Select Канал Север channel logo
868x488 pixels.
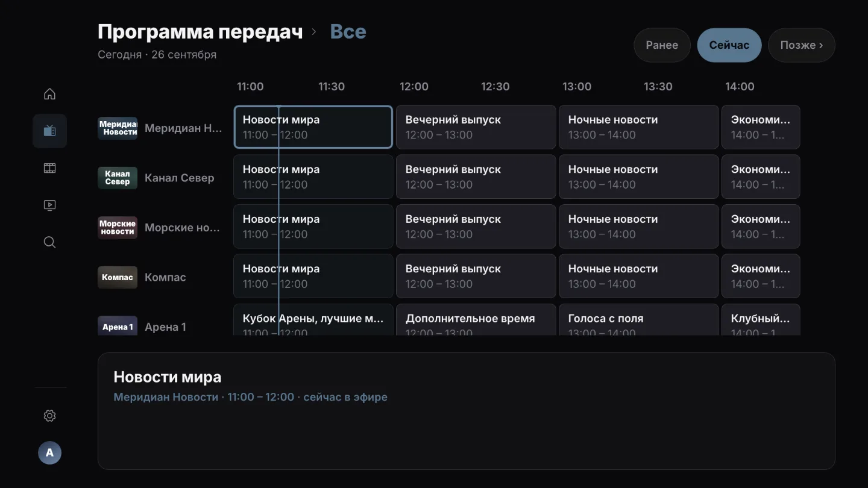coord(118,178)
